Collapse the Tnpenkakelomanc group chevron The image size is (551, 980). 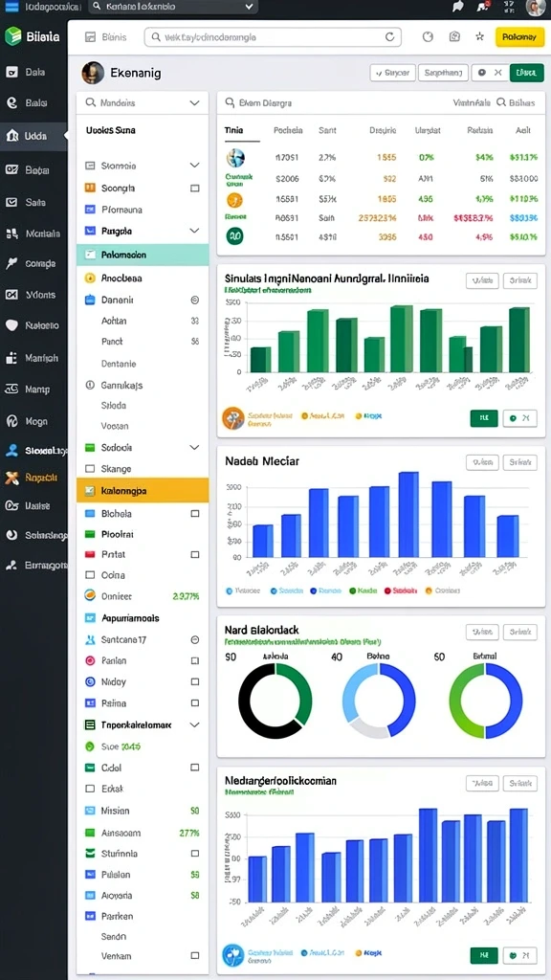(194, 725)
